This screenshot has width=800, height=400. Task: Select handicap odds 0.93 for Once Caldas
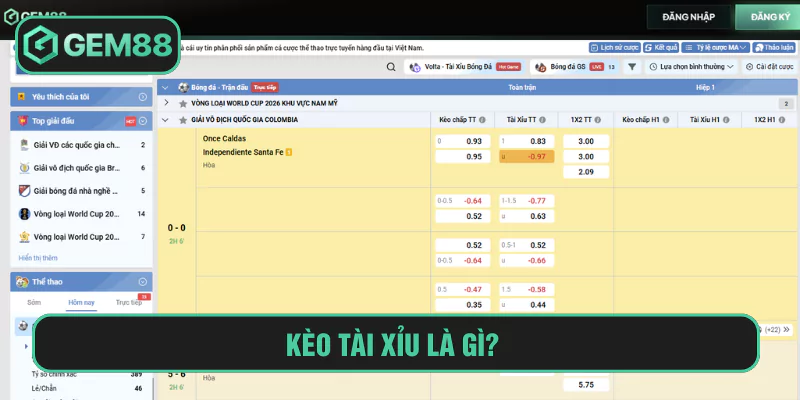point(463,141)
